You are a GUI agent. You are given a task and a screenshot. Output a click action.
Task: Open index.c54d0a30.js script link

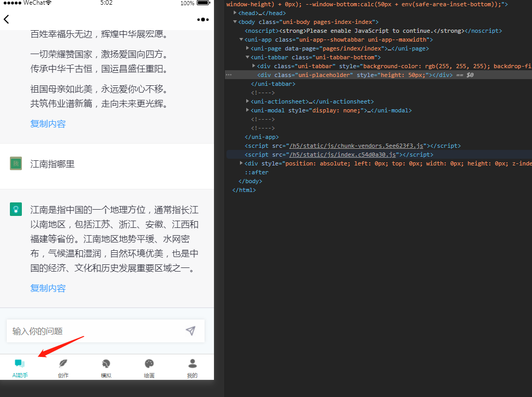[x=343, y=155]
